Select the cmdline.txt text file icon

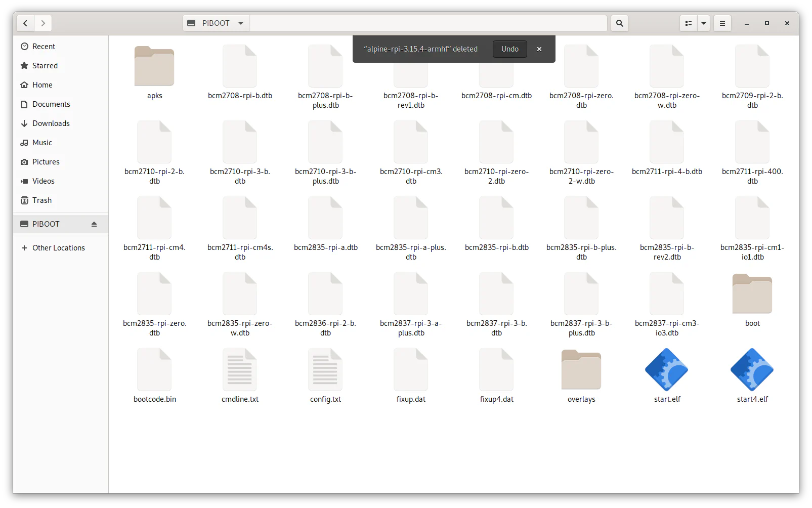[x=240, y=369]
